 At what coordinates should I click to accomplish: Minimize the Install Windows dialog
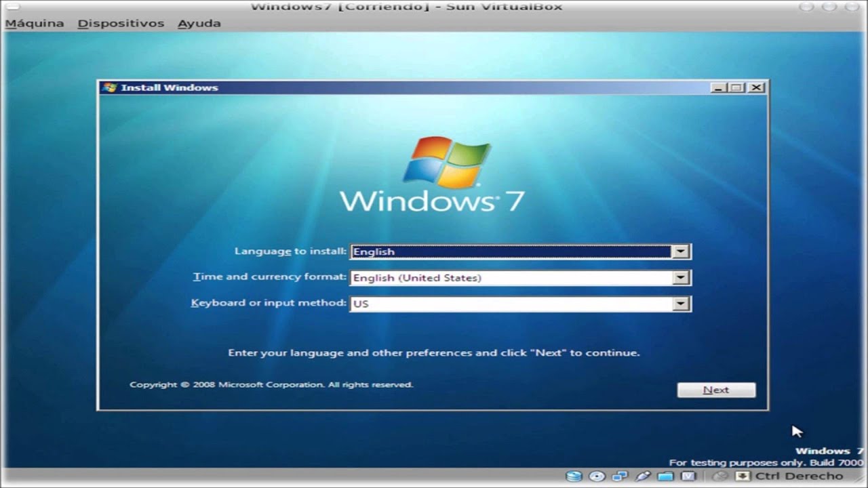click(718, 87)
